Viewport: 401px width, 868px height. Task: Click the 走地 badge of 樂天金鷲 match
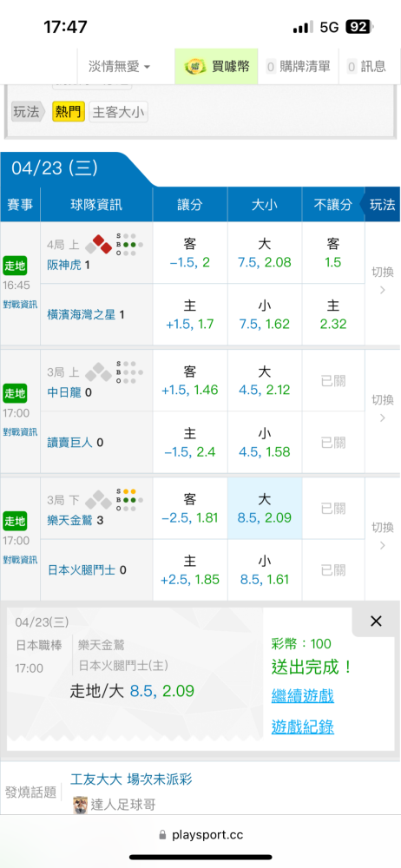pos(13,520)
